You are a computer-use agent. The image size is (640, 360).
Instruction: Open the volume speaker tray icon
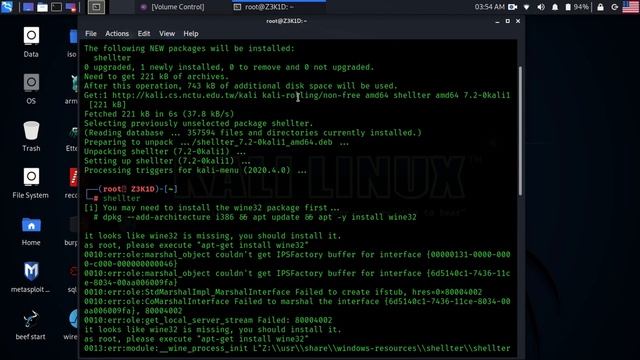(541, 7)
